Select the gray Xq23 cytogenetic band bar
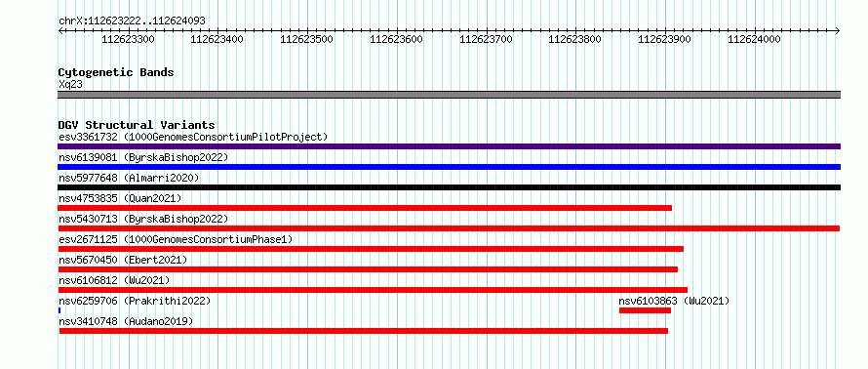Image resolution: width=868 pixels, height=369 pixels. pyautogui.click(x=449, y=95)
